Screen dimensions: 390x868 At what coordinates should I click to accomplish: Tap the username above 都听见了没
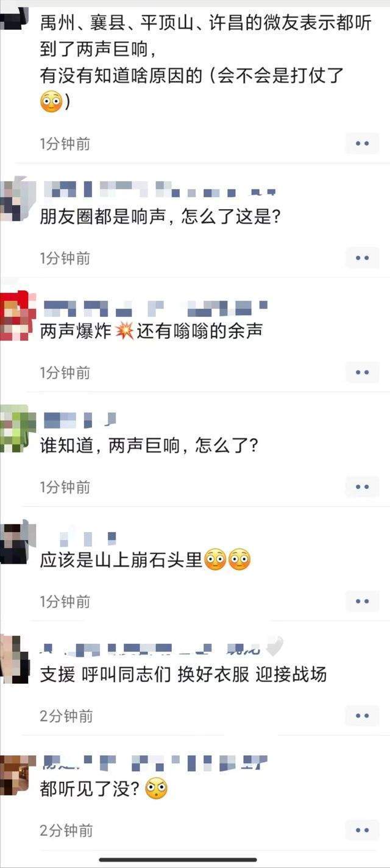tap(155, 761)
